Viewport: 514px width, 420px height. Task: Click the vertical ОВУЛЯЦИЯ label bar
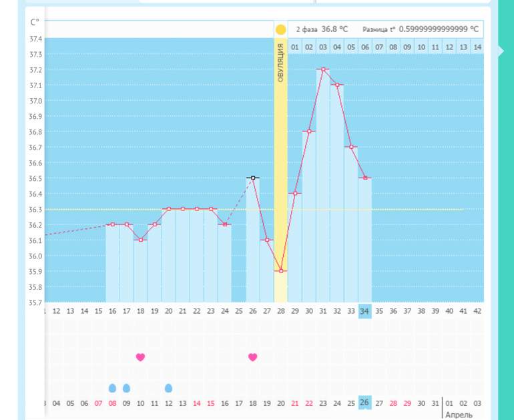click(x=280, y=63)
